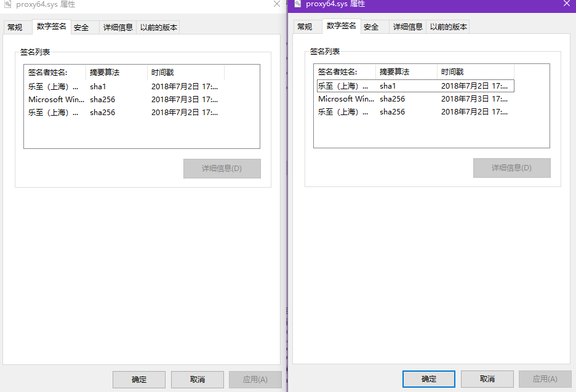Click 应用(A) in left window
Viewport: 576px width, 392px height.
255,380
